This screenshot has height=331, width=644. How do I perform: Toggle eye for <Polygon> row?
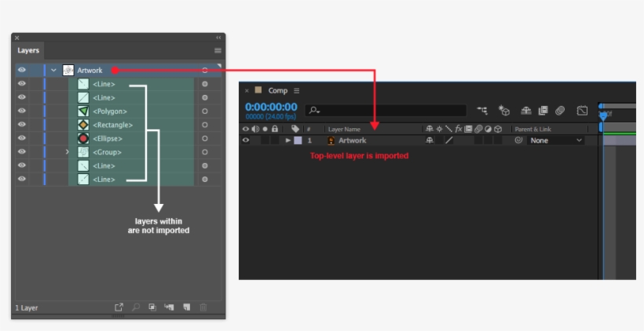pos(22,111)
